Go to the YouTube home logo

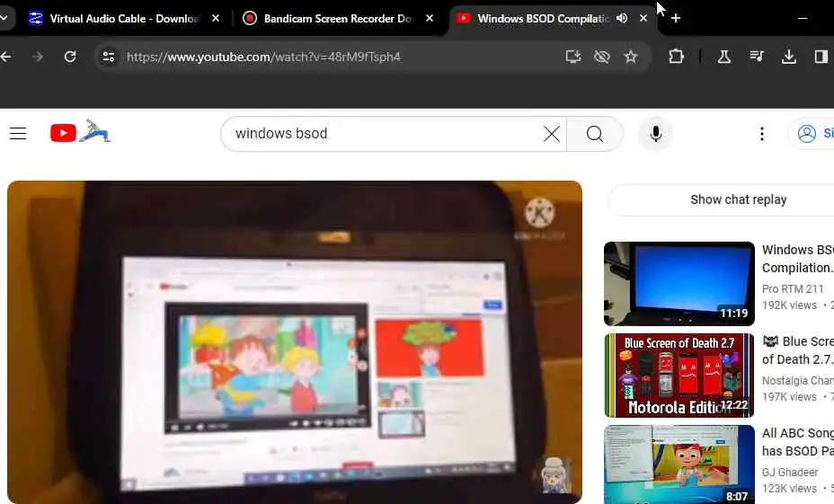[x=80, y=132]
